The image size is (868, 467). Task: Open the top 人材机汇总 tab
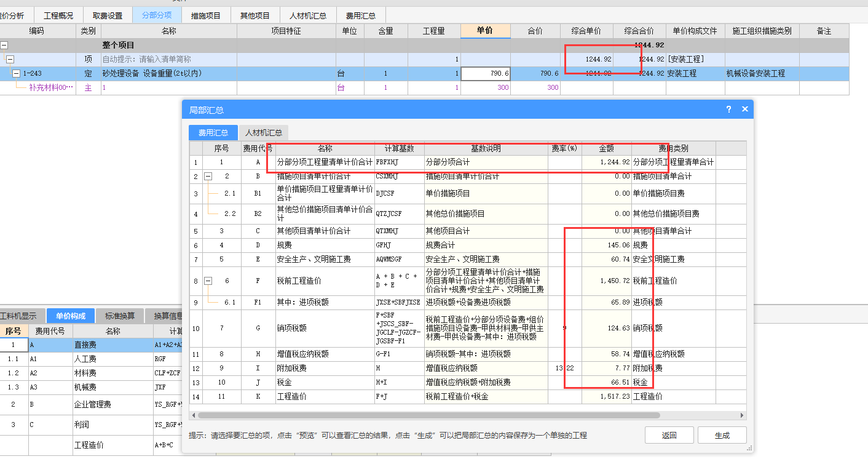[x=308, y=15]
